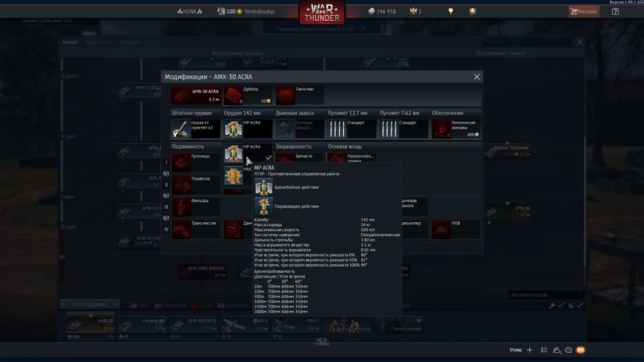The width and height of the screenshot is (644, 362).
Task: Select the Подвеска modification
Action: pos(196,185)
